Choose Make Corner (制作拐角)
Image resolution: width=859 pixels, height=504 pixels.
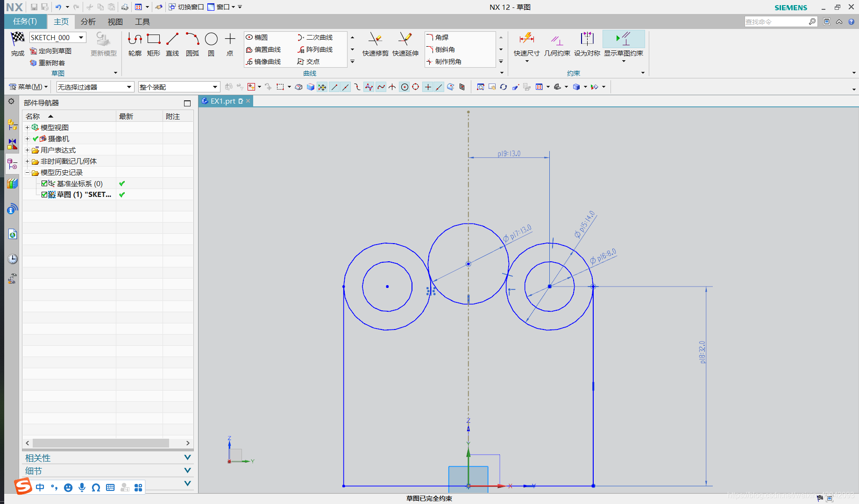tap(444, 62)
